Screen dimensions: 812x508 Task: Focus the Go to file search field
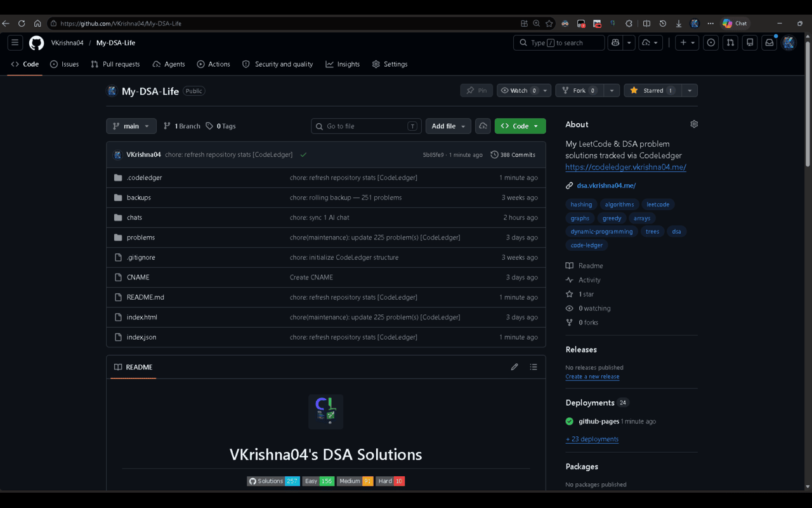click(367, 126)
